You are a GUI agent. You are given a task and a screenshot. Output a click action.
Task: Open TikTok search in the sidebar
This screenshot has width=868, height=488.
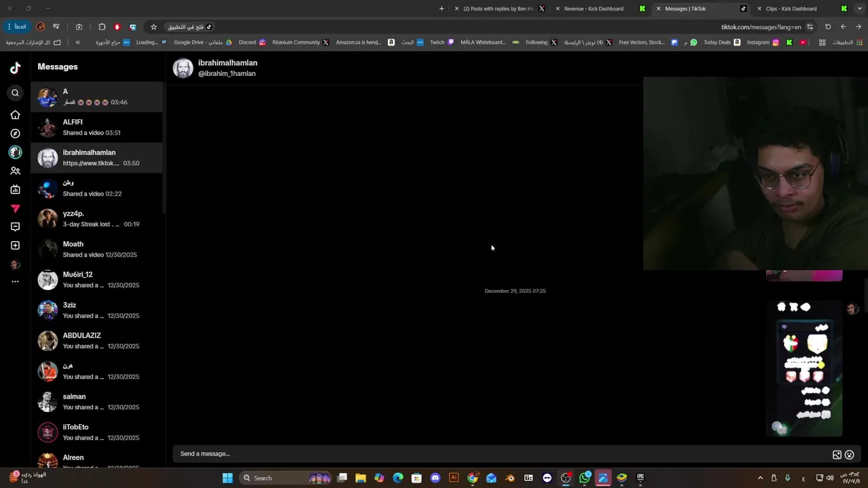tap(15, 93)
